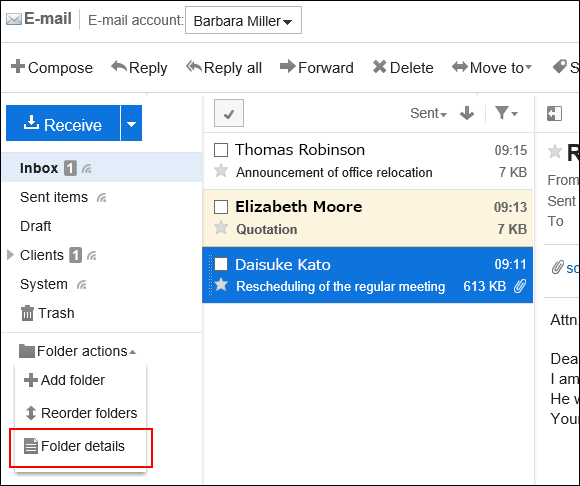Toggle the preview pane layout icon
The height and width of the screenshot is (486, 580).
click(x=554, y=114)
